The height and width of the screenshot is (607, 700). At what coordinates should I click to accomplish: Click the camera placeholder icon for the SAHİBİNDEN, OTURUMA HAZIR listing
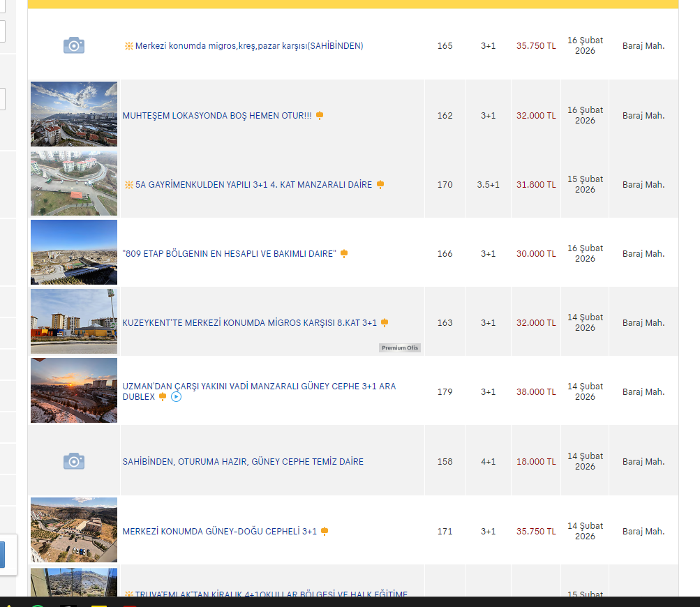(x=74, y=461)
